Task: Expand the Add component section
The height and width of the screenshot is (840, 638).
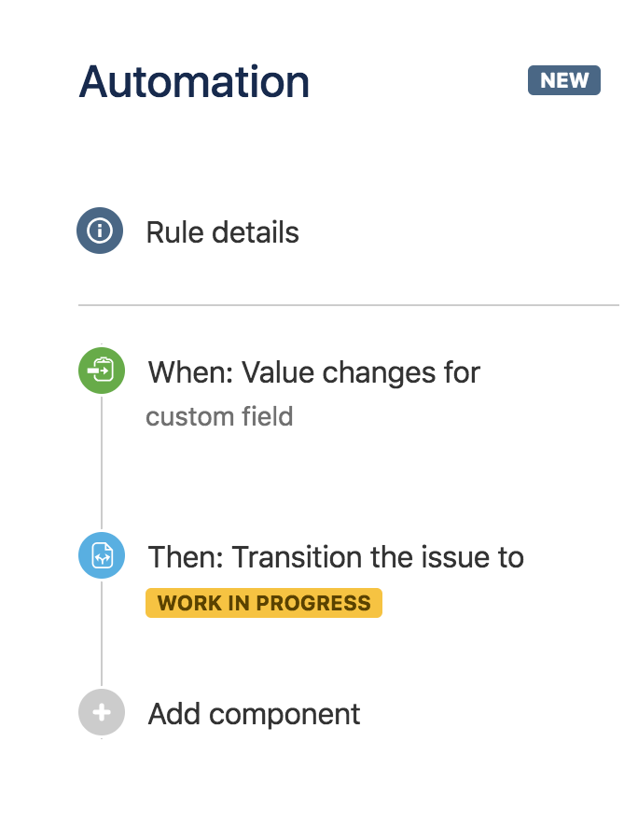Action: [x=253, y=713]
